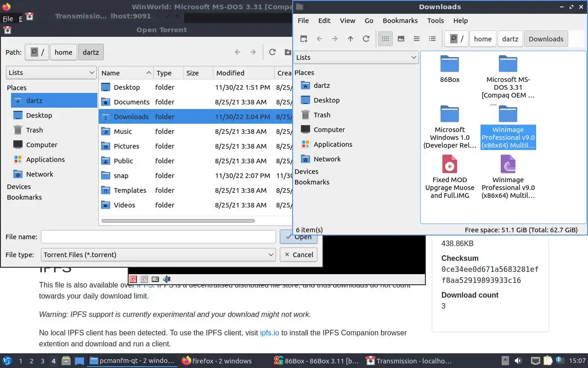Sort by Modified column in Open Torrent
588x368 pixels.
coord(244,73)
